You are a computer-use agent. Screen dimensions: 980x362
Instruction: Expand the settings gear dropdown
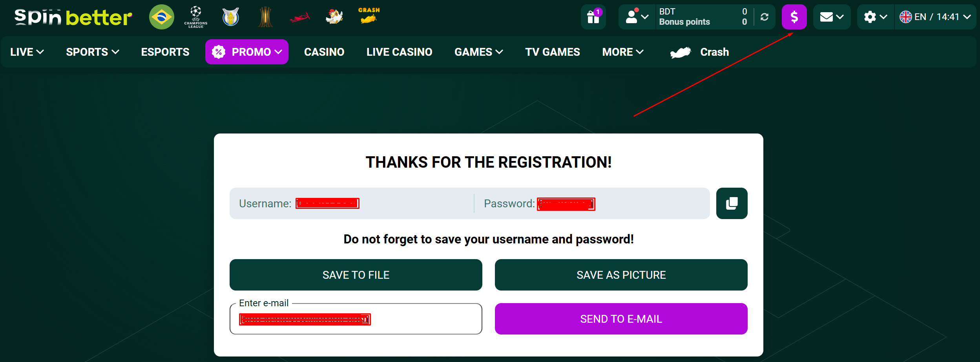click(875, 17)
